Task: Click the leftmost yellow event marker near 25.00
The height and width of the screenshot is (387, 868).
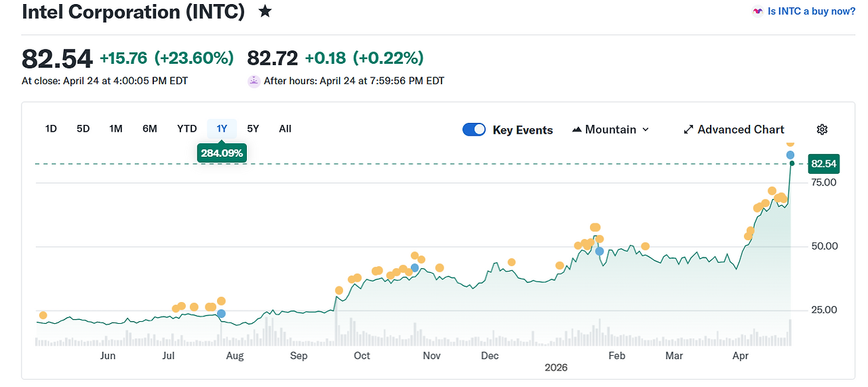Action: (43, 315)
